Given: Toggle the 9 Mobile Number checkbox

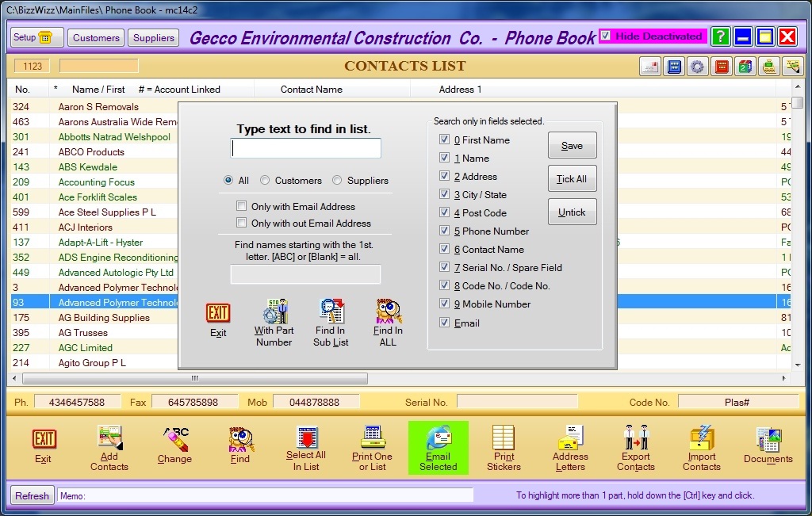Looking at the screenshot, I should point(444,304).
